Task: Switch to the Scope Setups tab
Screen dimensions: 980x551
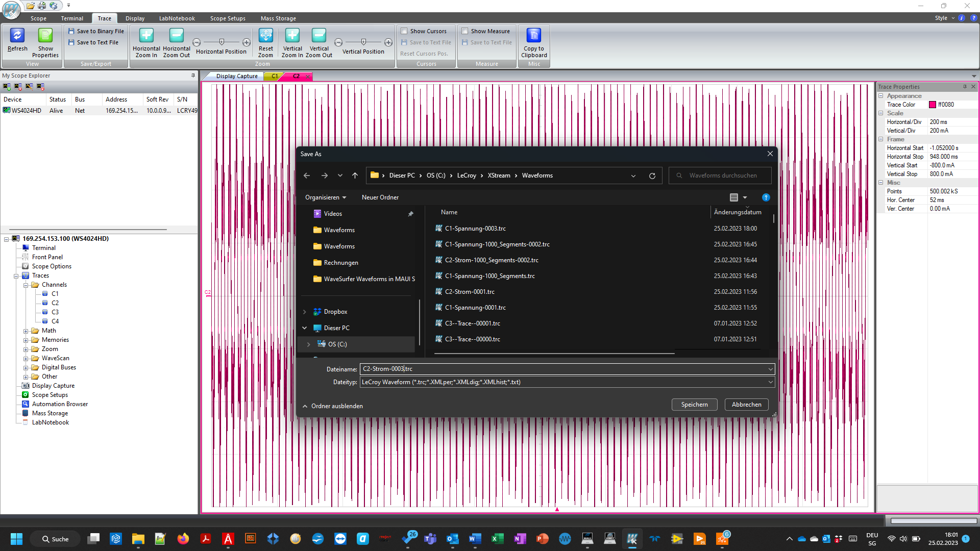Action: click(x=228, y=18)
